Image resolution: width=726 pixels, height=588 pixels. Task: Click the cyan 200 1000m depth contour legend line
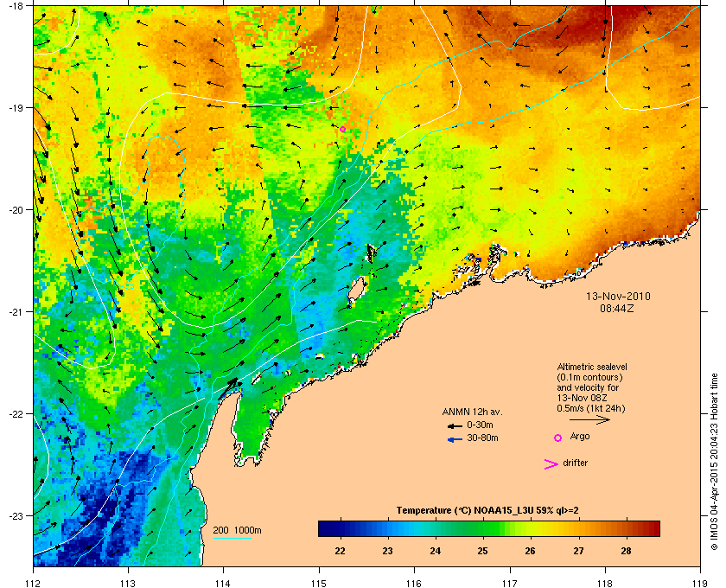[x=232, y=539]
